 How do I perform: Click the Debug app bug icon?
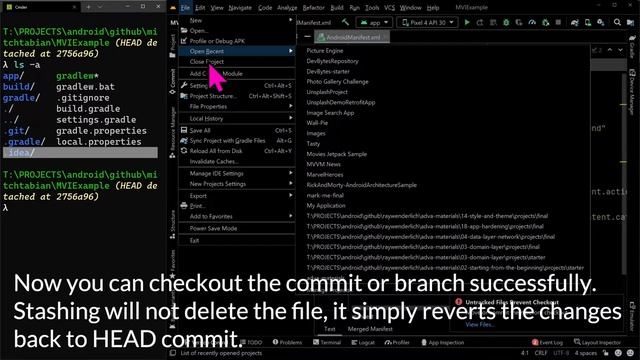pyautogui.click(x=506, y=22)
